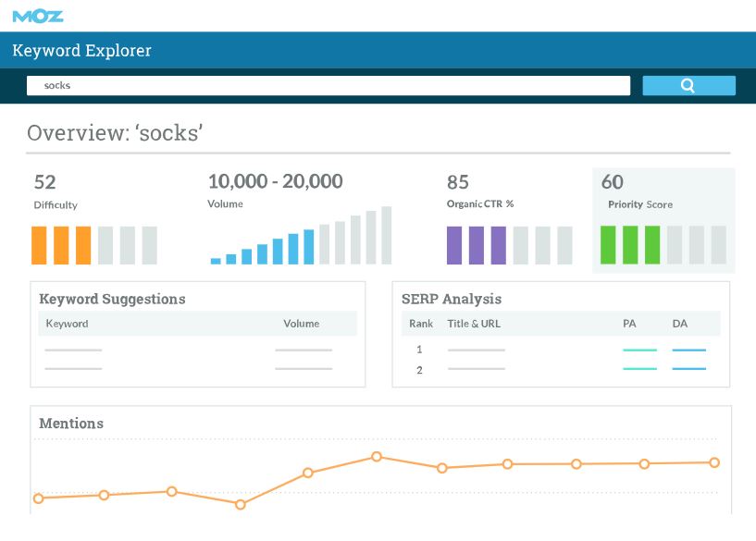Click the 'Volume' column header in Keyword Suggestions
Screen dimensions: 756x541
pyautogui.click(x=302, y=324)
